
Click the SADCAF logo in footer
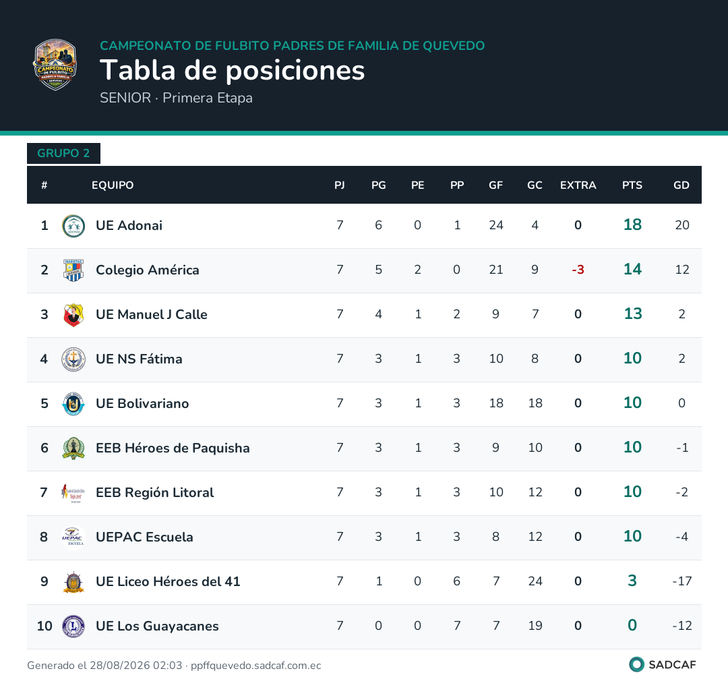tap(663, 665)
